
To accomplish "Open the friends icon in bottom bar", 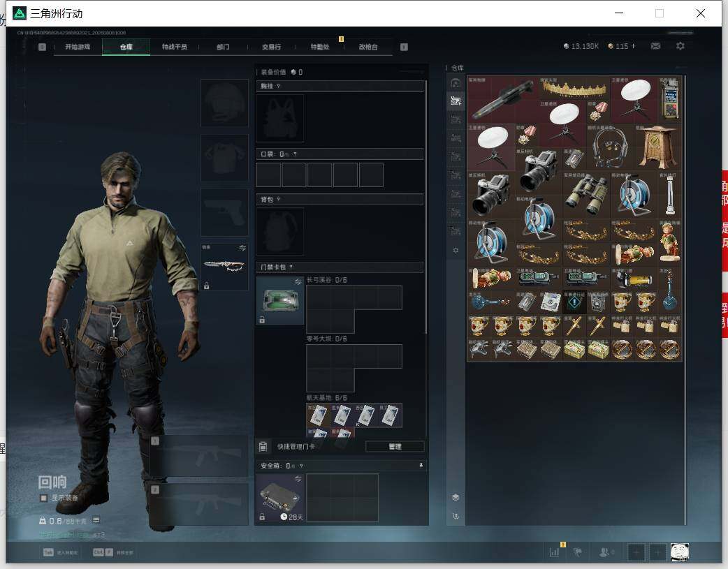I will pos(606,552).
